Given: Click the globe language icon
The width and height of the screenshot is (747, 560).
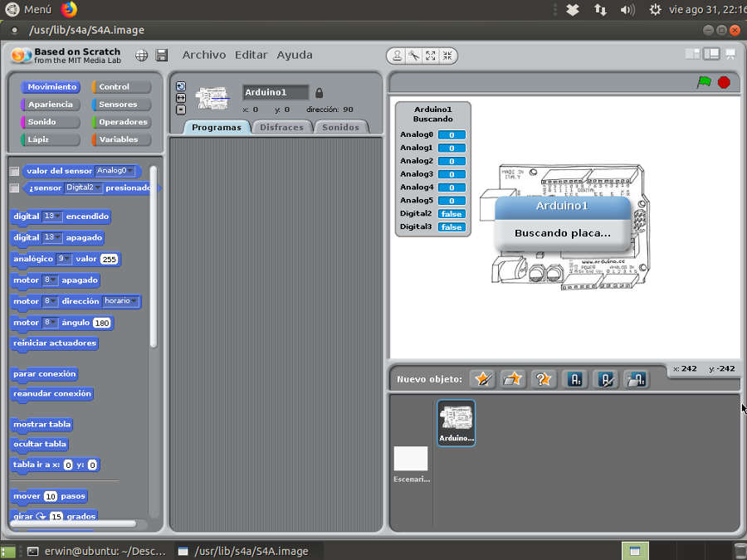Looking at the screenshot, I should [x=141, y=56].
